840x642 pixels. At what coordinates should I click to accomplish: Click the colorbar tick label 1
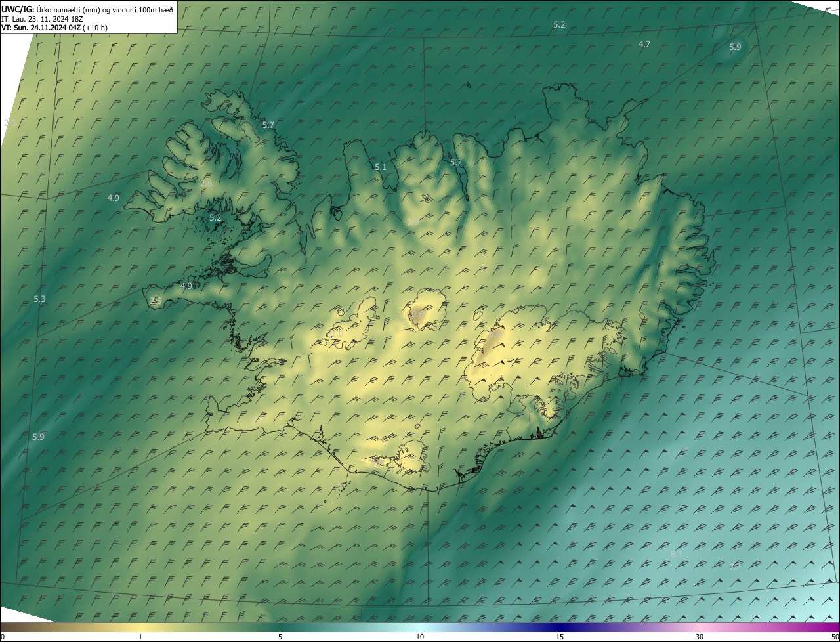point(140,637)
